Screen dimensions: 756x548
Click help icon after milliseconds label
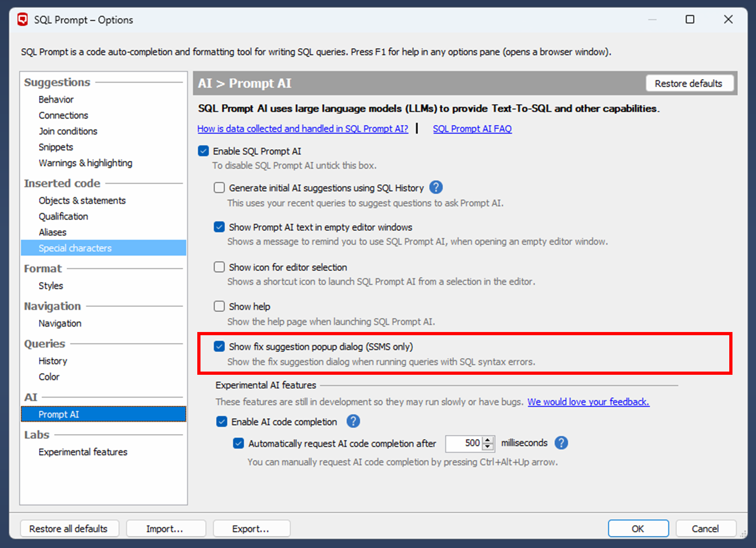[561, 443]
